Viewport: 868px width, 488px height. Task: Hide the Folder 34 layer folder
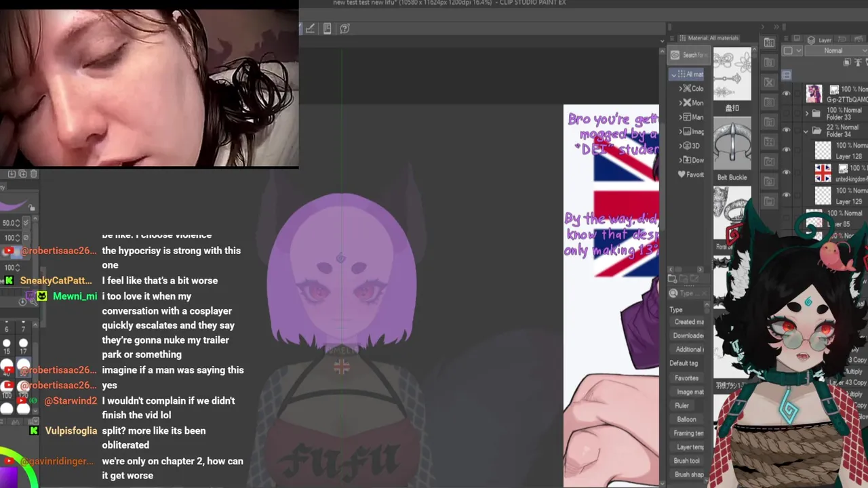click(787, 130)
